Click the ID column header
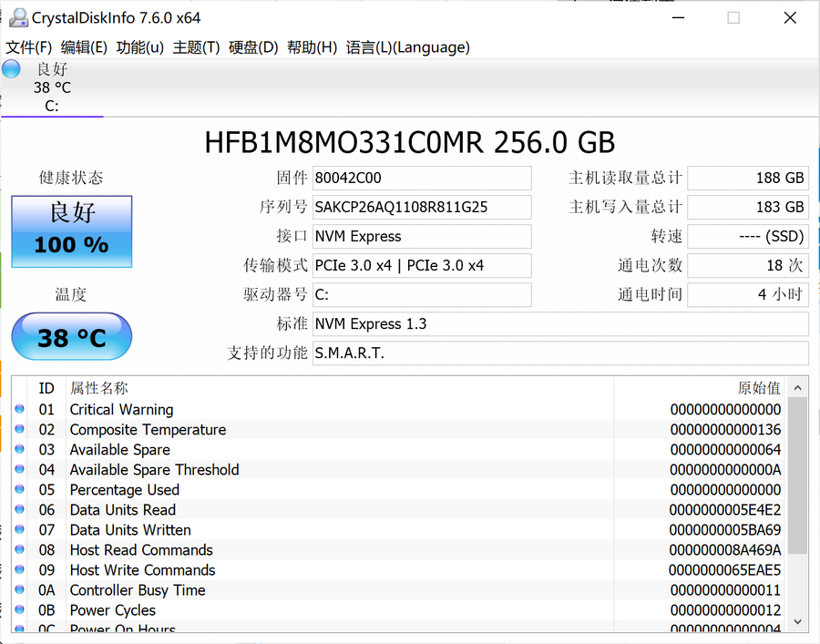This screenshot has width=820, height=644. (x=46, y=388)
